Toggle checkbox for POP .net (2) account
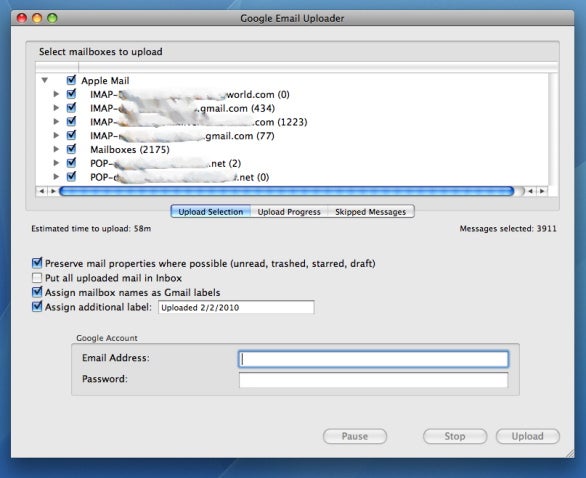This screenshot has width=586, height=478. click(71, 163)
